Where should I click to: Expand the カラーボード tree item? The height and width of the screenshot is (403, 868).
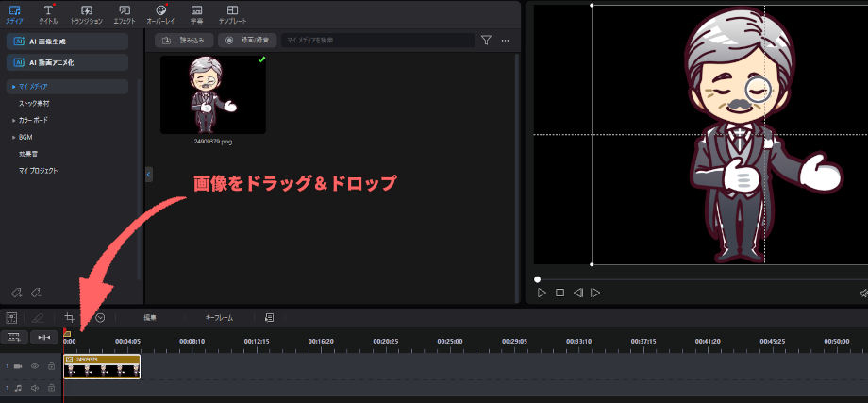tap(14, 121)
